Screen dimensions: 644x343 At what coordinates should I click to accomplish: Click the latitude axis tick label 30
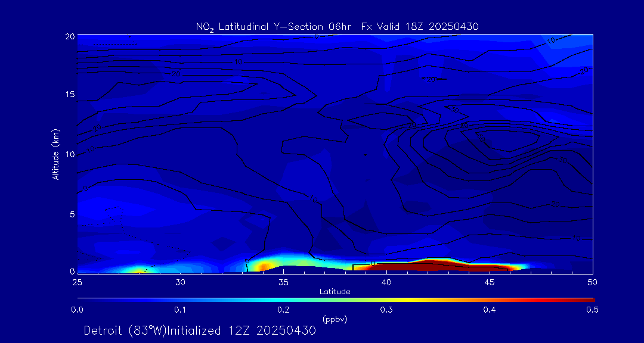(180, 282)
